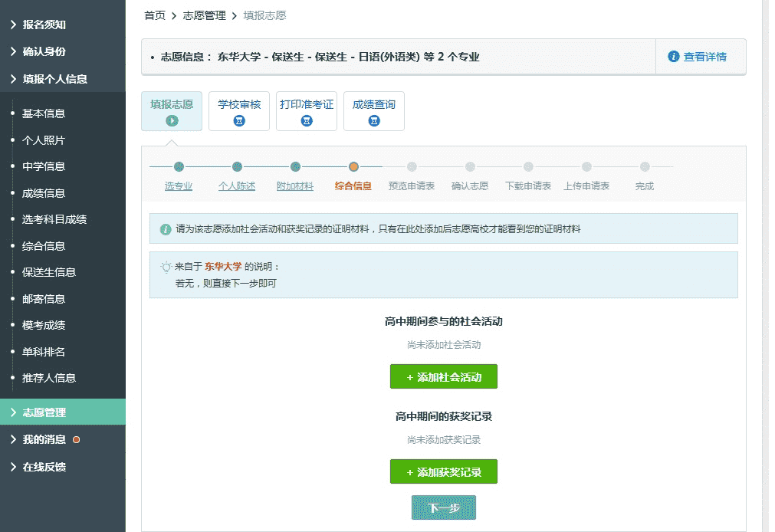Image resolution: width=775 pixels, height=532 pixels.
Task: Expand the 报名须知 sidebar section
Action: click(44, 25)
